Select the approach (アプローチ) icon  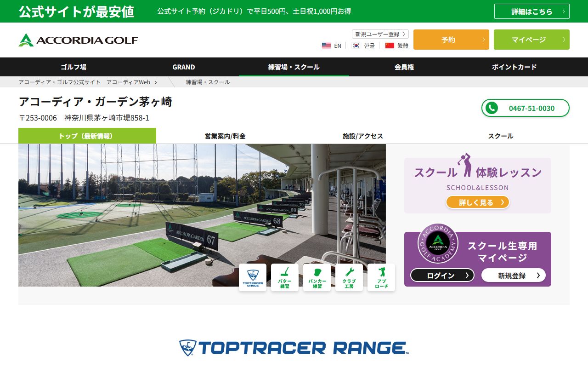point(381,277)
